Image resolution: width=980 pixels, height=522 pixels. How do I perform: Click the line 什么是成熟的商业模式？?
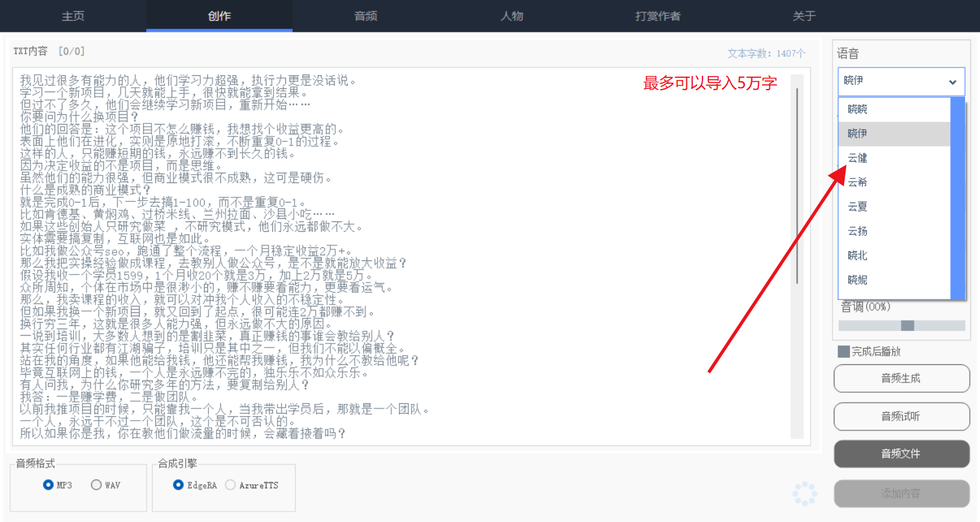86,190
